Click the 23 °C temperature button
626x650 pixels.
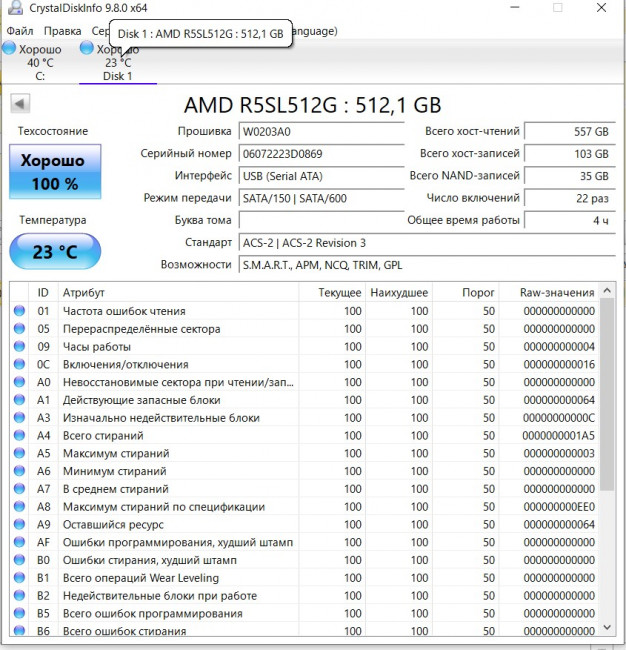pos(55,251)
